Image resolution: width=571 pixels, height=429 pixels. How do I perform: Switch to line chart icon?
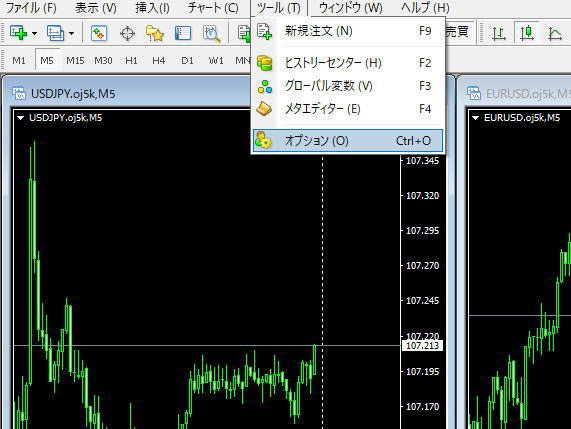(555, 34)
